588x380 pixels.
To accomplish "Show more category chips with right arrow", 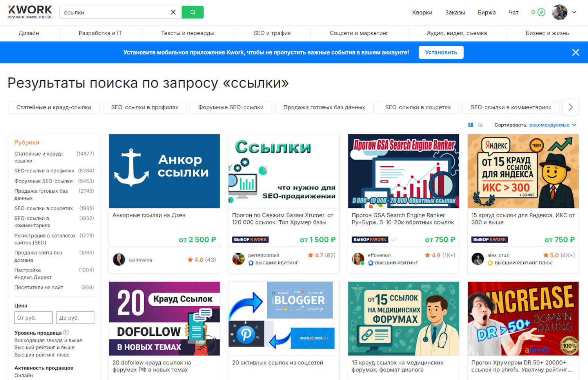I will pyautogui.click(x=571, y=107).
